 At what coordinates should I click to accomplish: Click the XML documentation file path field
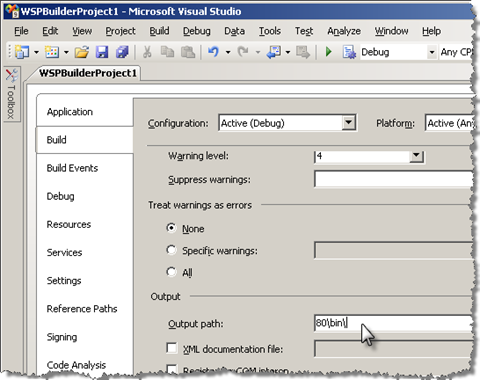pyautogui.click(x=393, y=349)
